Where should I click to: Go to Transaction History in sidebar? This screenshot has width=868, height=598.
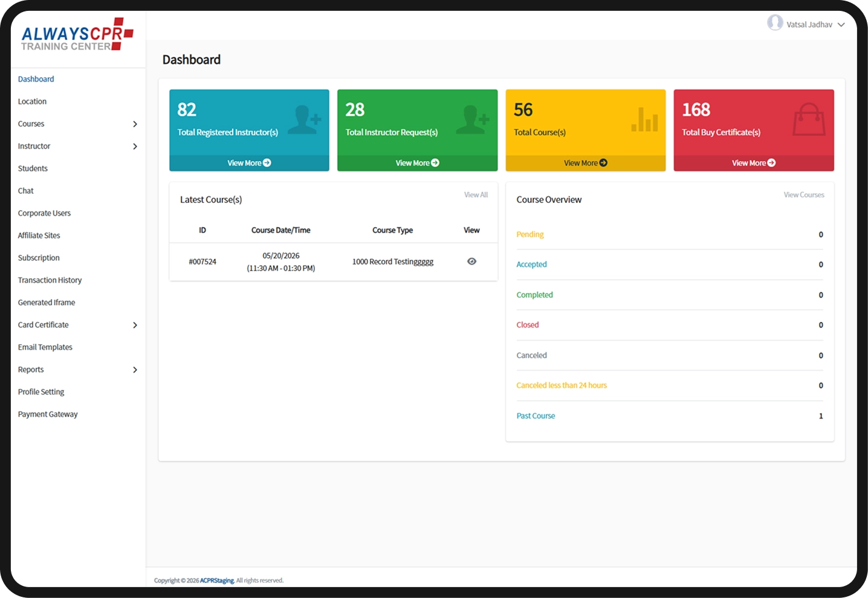pyautogui.click(x=50, y=280)
